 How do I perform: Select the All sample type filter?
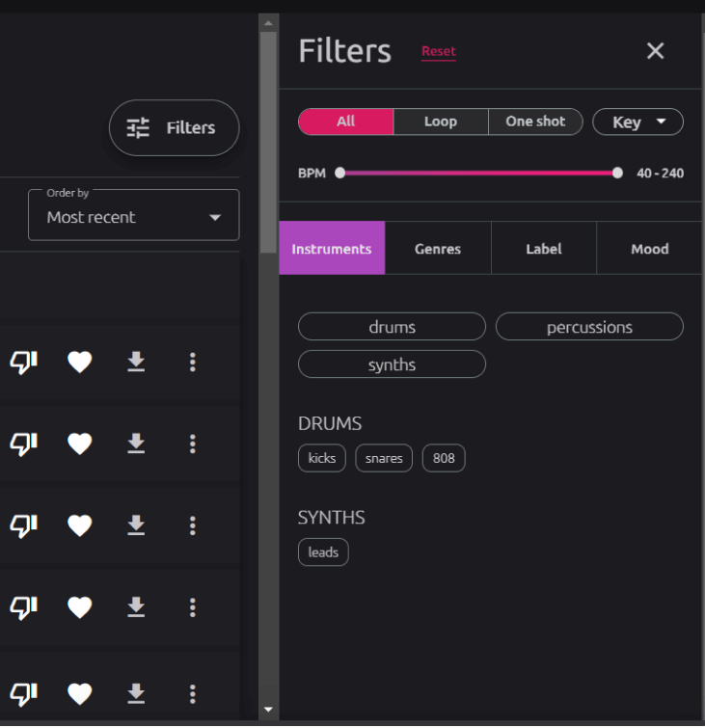346,121
